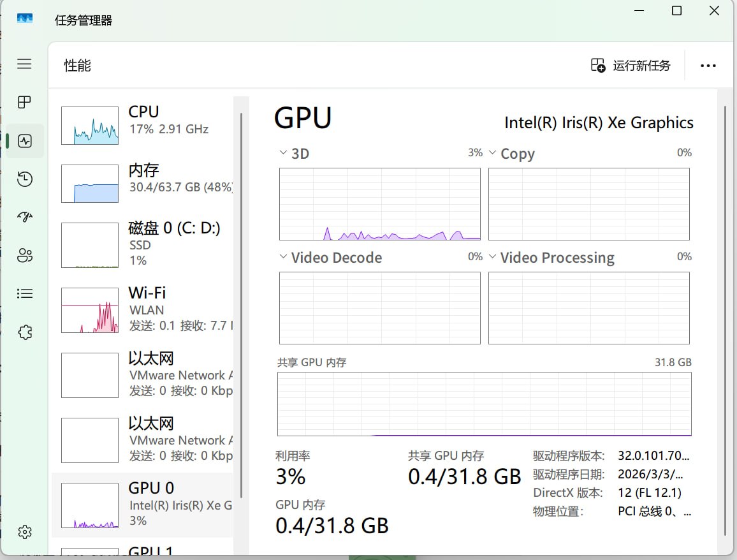Open the three-dot more options menu
This screenshot has width=737, height=560.
pyautogui.click(x=708, y=66)
